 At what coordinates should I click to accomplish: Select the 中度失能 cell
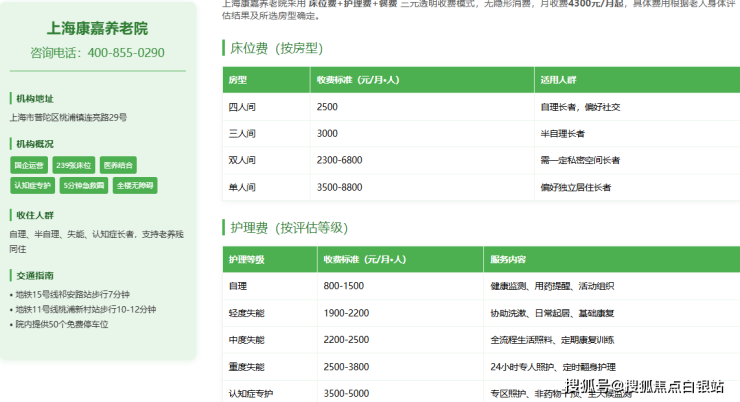tap(270, 340)
